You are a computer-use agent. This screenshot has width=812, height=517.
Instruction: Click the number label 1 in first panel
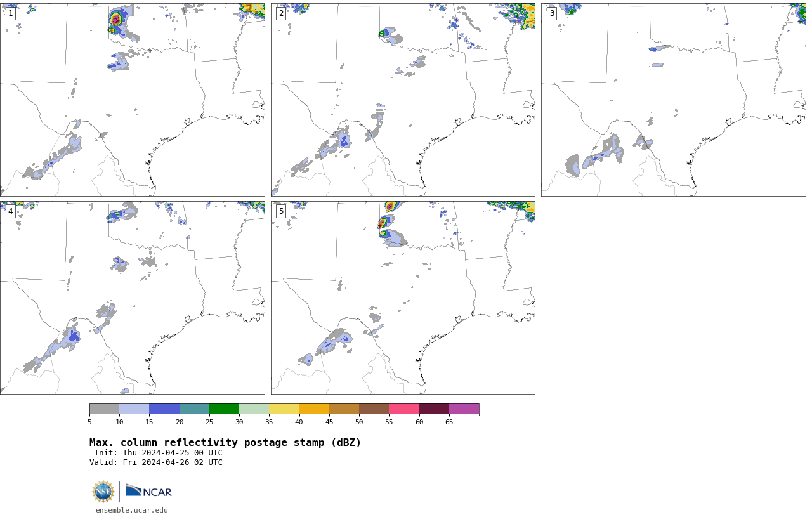click(10, 13)
